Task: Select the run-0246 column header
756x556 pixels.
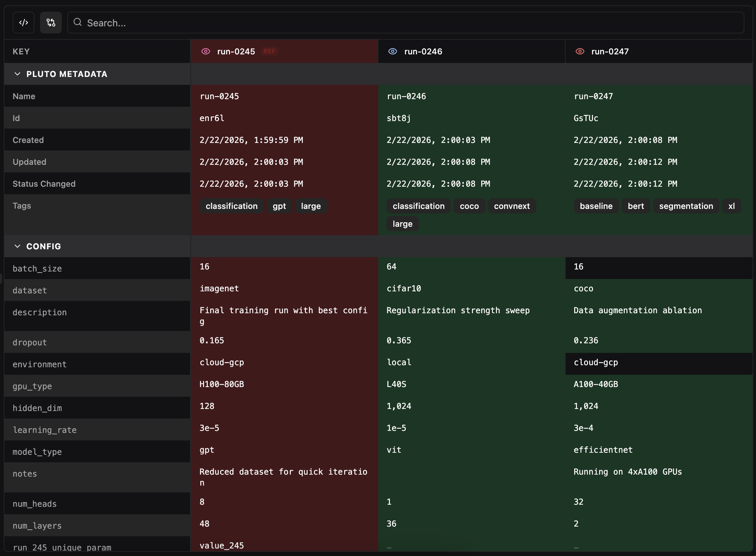Action: 423,52
